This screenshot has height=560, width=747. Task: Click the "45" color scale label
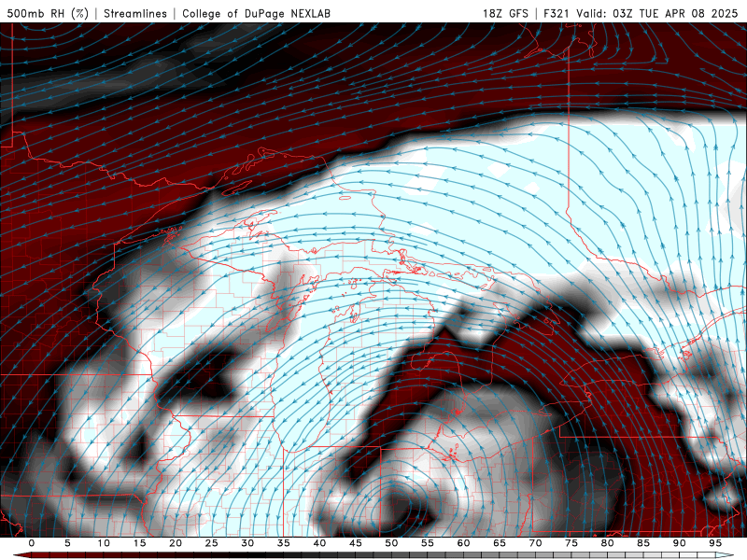click(356, 543)
